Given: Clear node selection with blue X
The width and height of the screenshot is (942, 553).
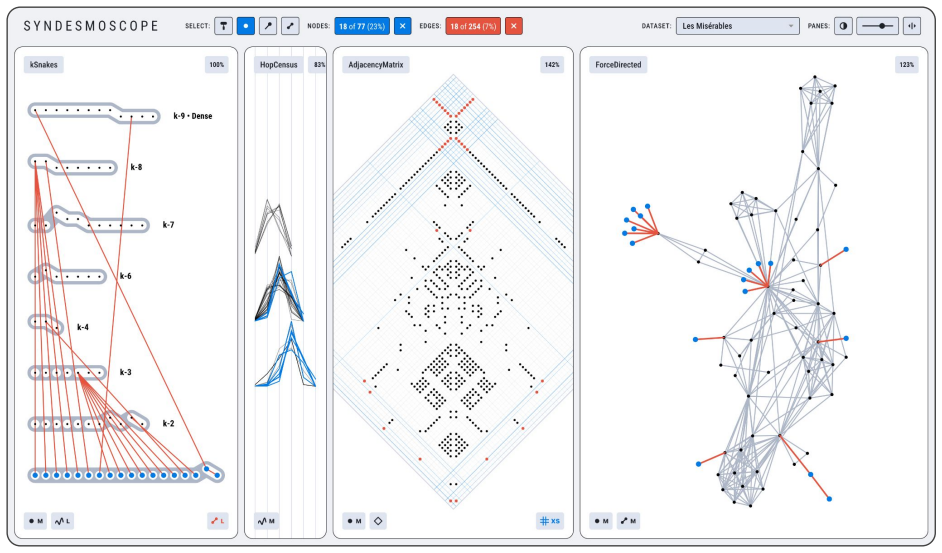Looking at the screenshot, I should pyautogui.click(x=403, y=26).
